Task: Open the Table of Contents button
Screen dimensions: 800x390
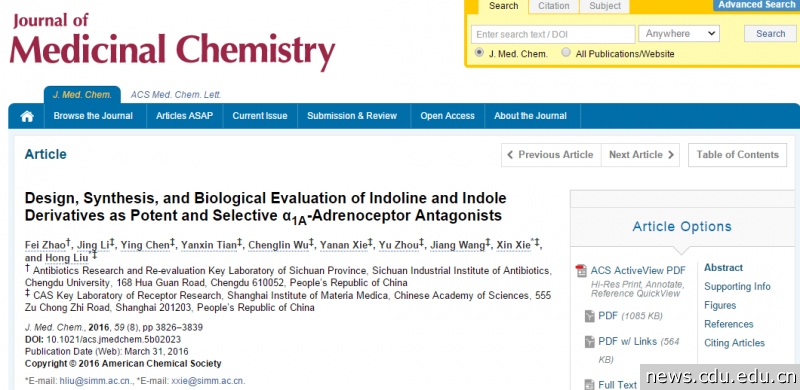Action: click(x=737, y=155)
